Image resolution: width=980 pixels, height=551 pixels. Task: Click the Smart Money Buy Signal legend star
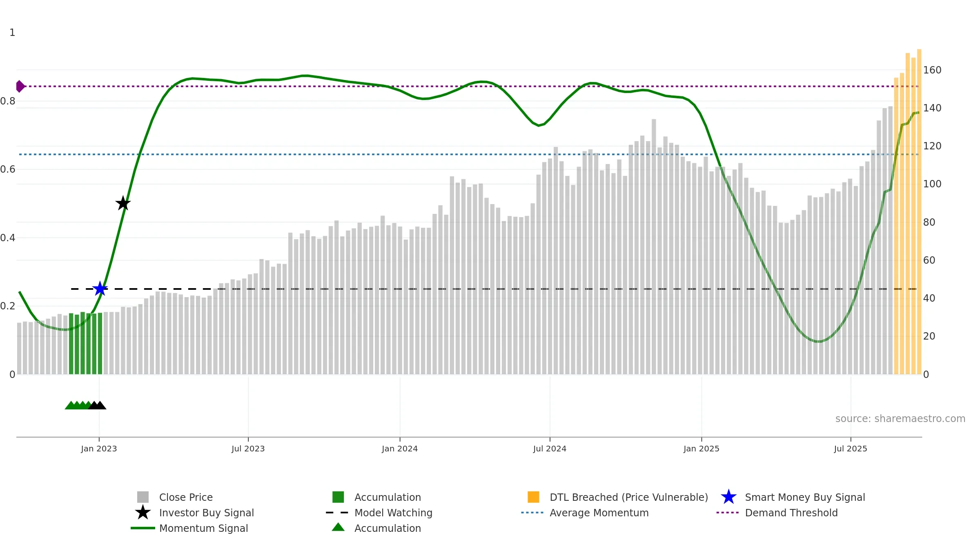(x=728, y=497)
